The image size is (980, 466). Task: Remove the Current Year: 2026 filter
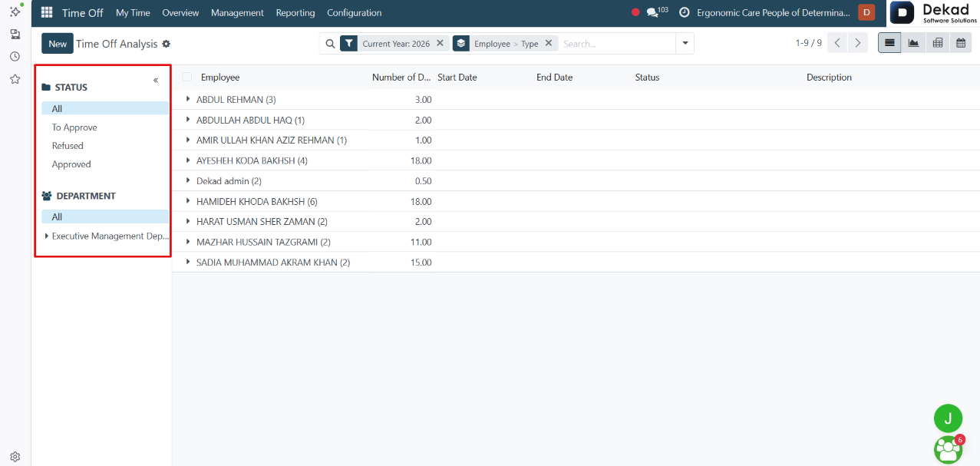click(440, 44)
